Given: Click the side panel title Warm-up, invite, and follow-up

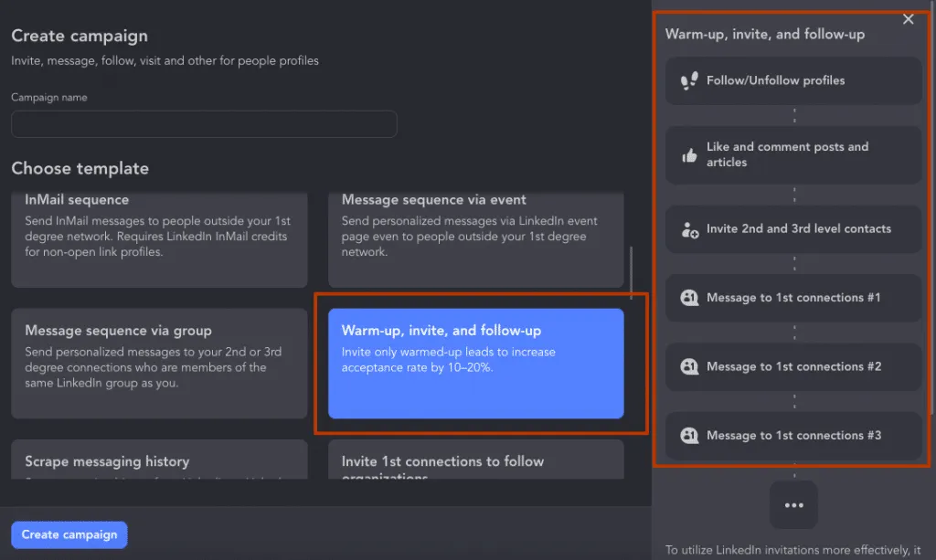Looking at the screenshot, I should coord(765,34).
